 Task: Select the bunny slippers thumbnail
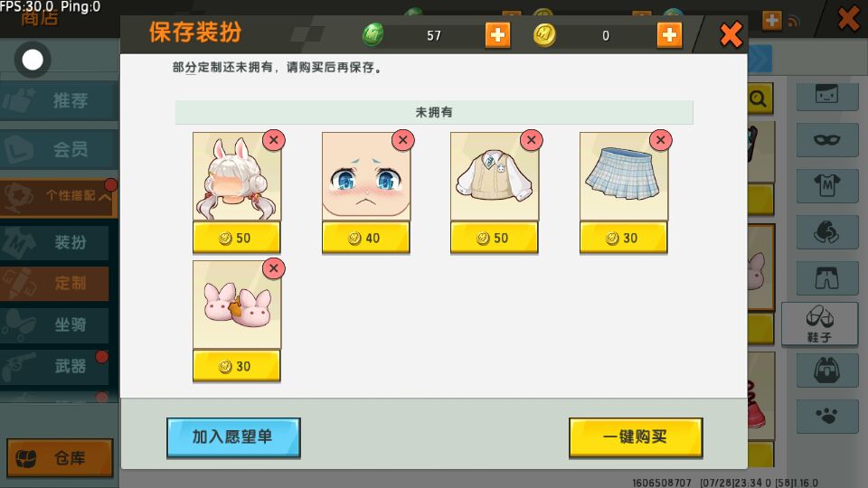[237, 305]
